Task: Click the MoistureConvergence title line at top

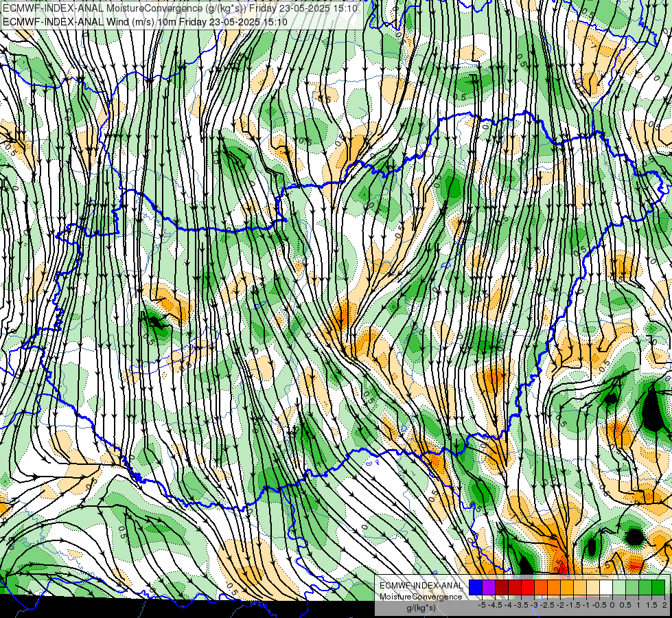Action: [180, 8]
